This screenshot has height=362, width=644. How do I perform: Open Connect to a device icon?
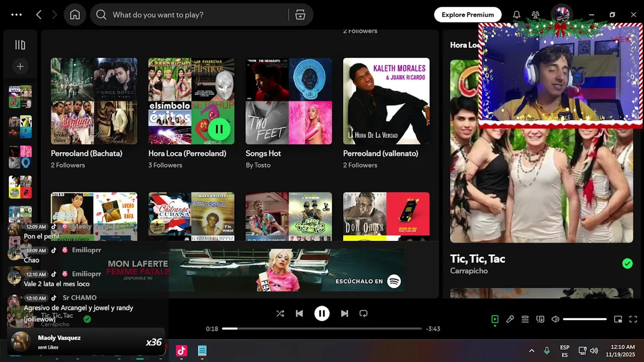pos(540,319)
